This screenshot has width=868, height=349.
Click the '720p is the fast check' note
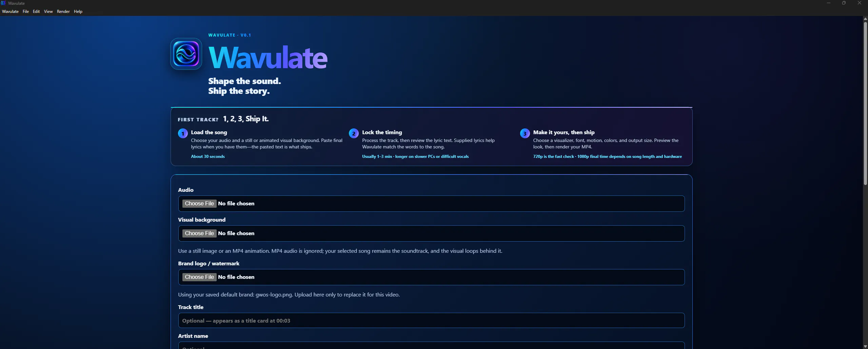(607, 157)
